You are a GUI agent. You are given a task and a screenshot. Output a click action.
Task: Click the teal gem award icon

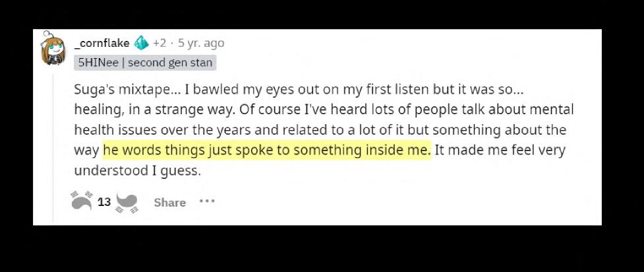pyautogui.click(x=141, y=44)
